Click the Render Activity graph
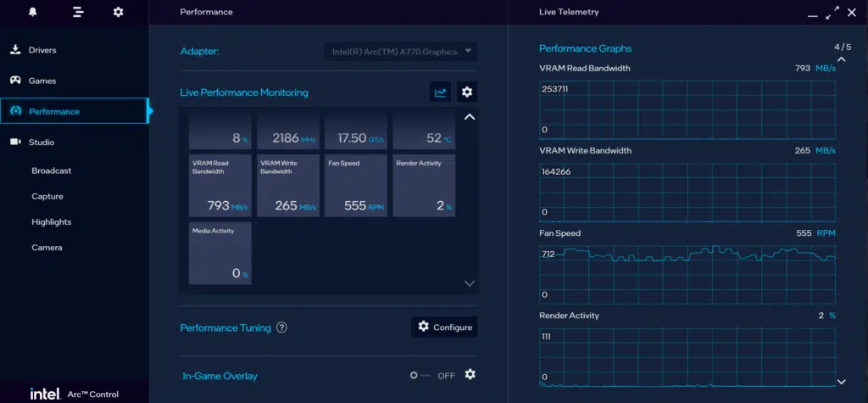 click(x=687, y=357)
